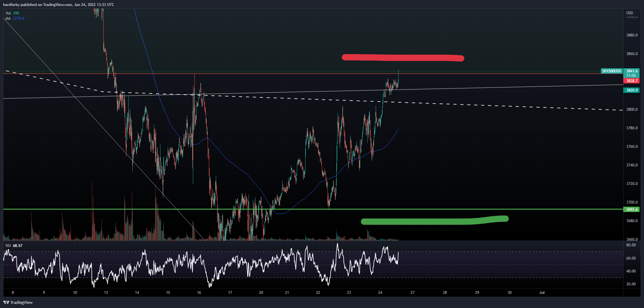
Task: Click the thick green support zone drawing
Action: 435,220
